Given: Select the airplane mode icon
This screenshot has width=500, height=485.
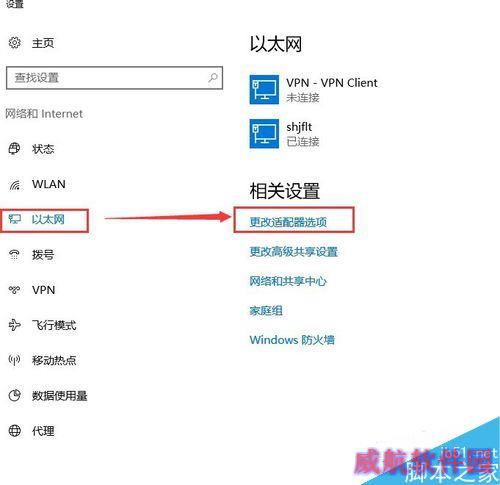Looking at the screenshot, I should pyautogui.click(x=14, y=325).
